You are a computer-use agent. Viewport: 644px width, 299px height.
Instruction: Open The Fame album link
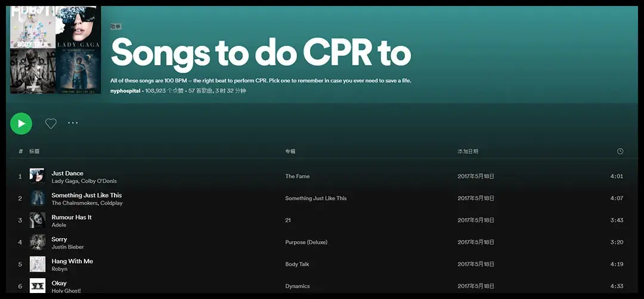tap(298, 177)
